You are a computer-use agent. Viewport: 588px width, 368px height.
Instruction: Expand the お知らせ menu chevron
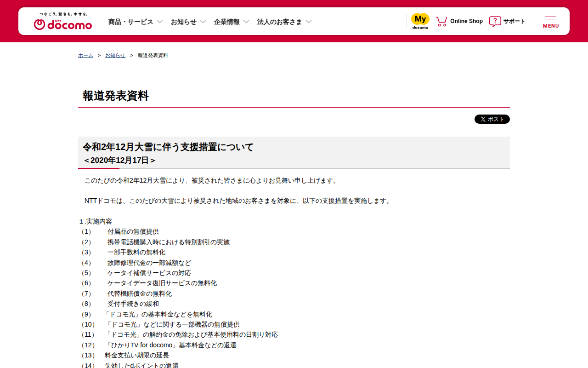203,22
